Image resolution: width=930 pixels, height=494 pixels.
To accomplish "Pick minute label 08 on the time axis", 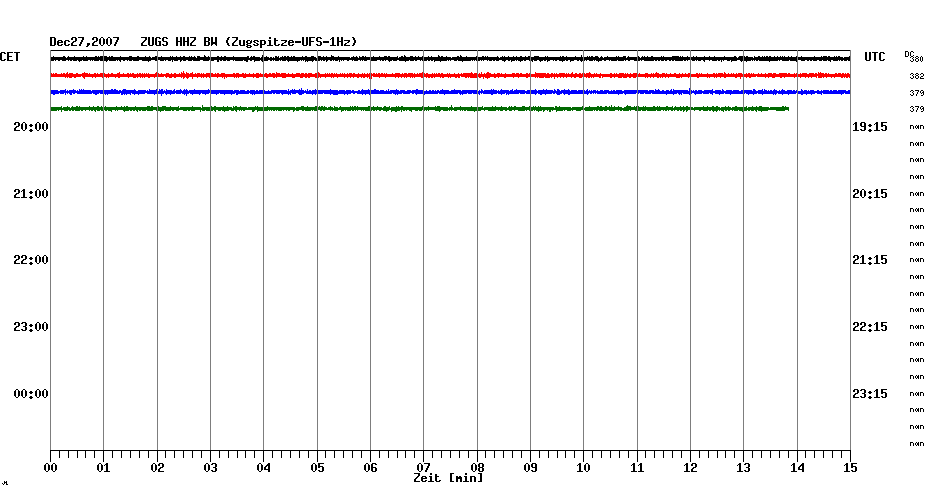I will (x=477, y=468).
